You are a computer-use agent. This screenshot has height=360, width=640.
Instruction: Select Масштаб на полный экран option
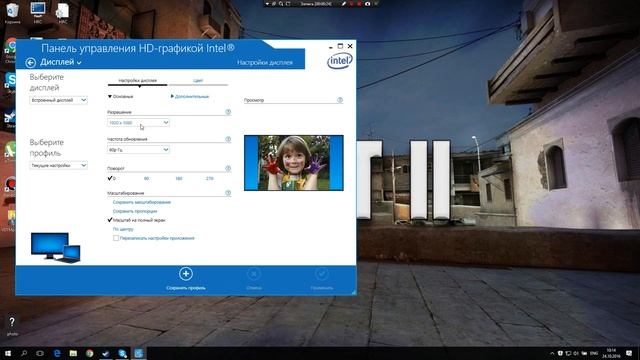136,220
